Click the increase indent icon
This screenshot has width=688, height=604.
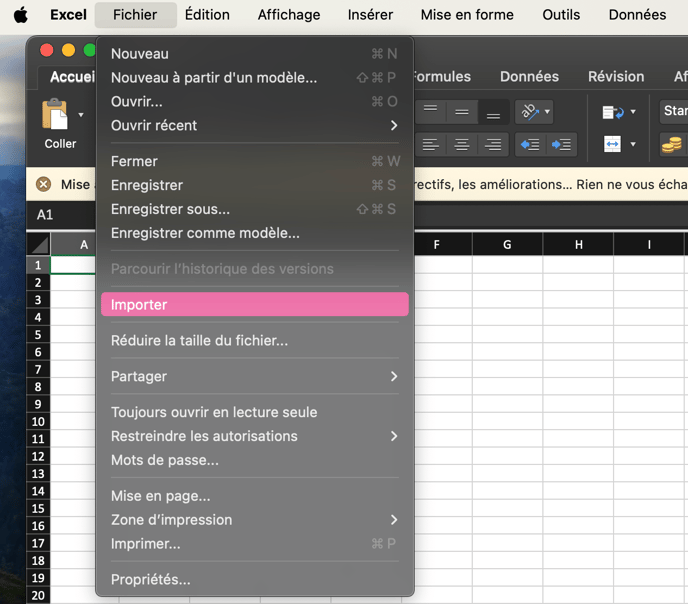(x=562, y=145)
